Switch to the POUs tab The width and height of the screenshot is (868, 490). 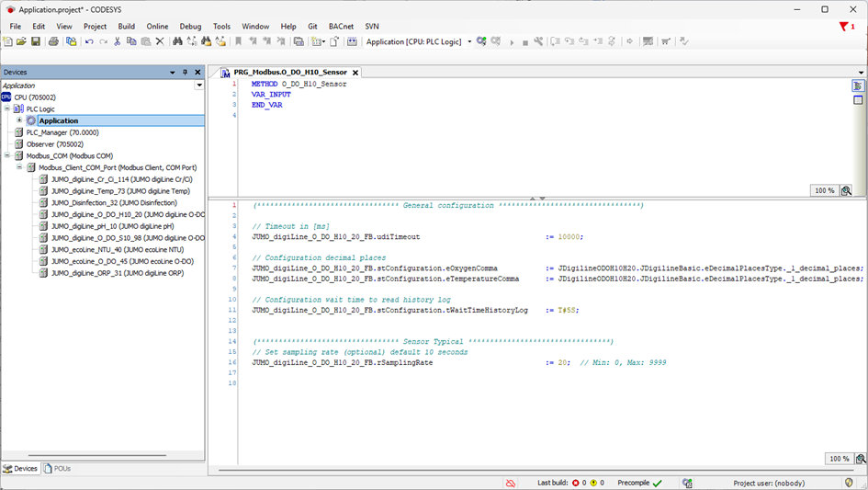tap(57, 468)
